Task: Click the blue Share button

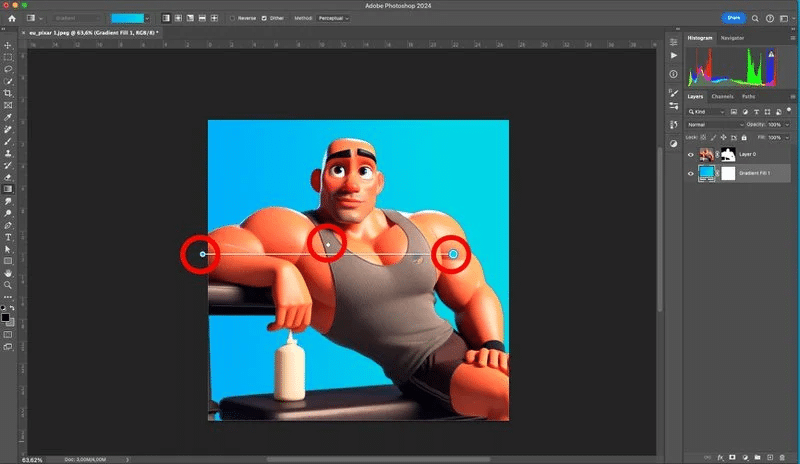Action: click(x=735, y=18)
